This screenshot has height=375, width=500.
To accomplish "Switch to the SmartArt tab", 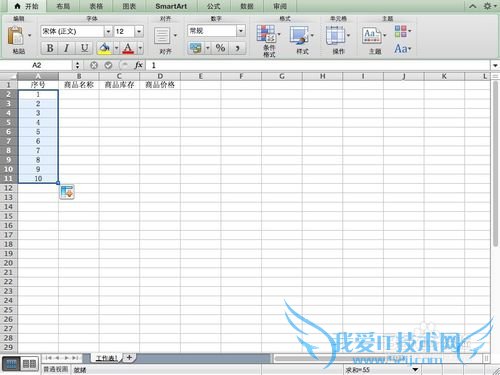I will (171, 6).
